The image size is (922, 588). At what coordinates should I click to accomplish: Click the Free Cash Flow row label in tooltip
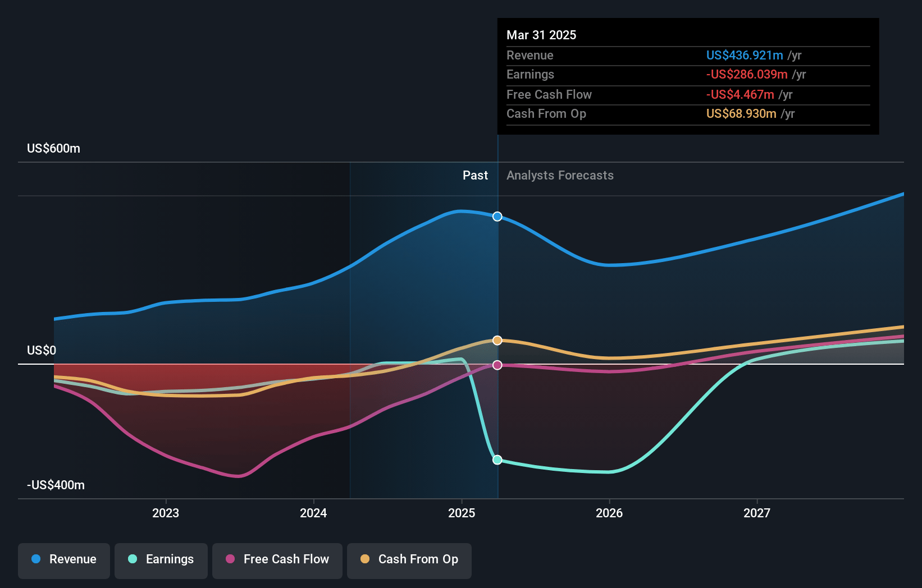549,95
